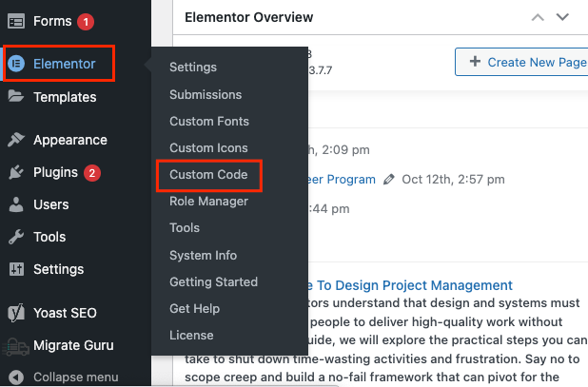Click the Tools wrench icon

coord(16,237)
